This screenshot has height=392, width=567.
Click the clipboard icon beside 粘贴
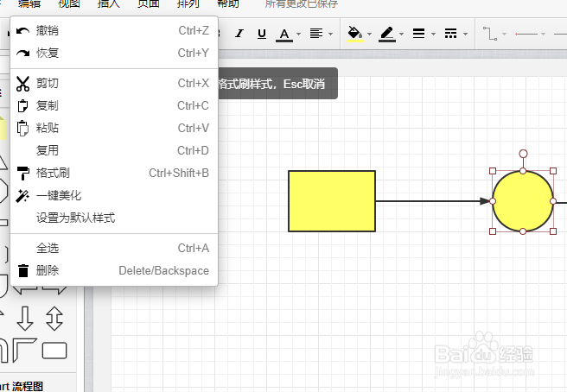22,129
